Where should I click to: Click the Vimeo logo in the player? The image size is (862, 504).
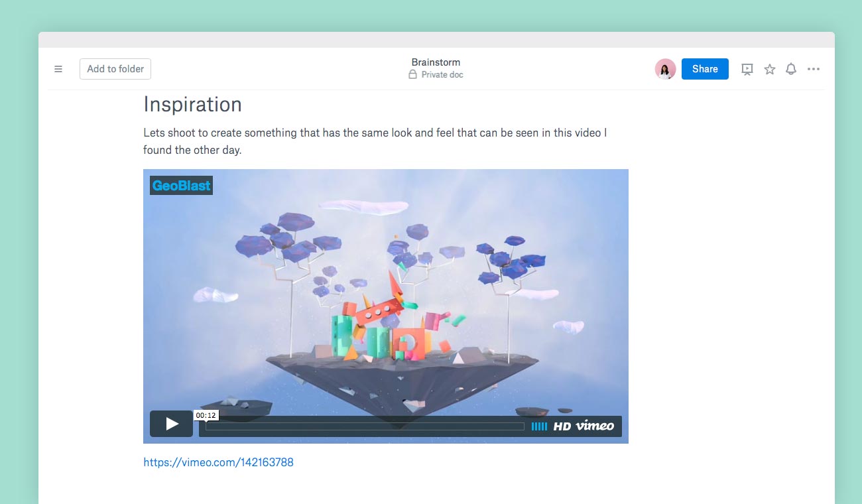point(595,426)
